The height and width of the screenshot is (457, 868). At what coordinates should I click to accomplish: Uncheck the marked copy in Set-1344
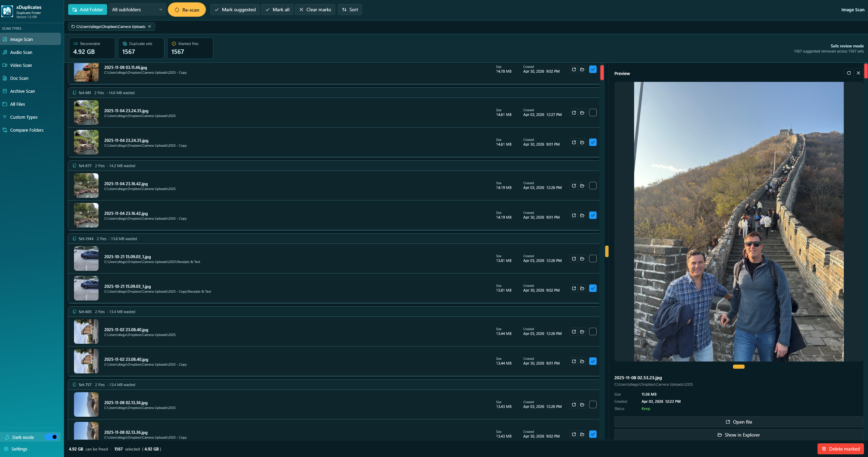click(593, 288)
